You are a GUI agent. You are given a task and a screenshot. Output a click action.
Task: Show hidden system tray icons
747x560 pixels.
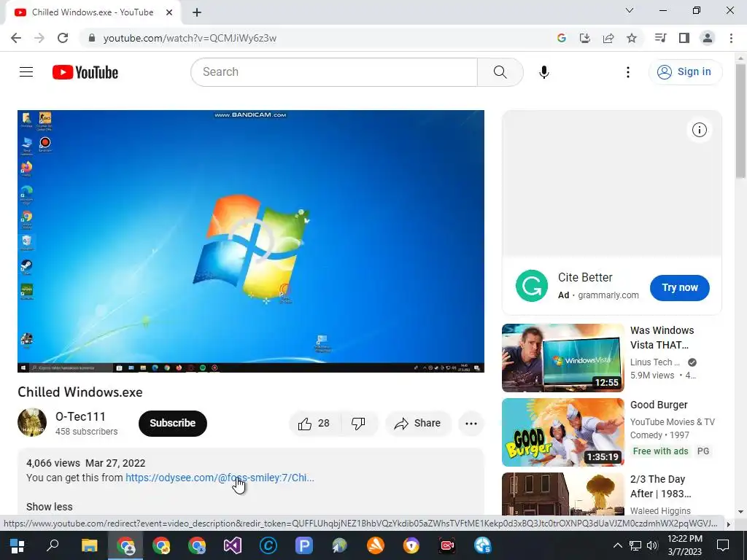click(617, 545)
